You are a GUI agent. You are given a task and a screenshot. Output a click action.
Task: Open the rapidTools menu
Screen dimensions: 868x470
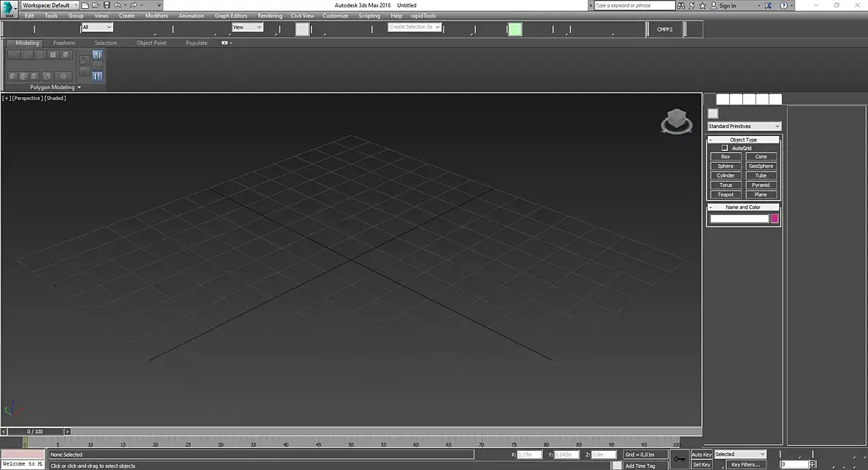pyautogui.click(x=423, y=15)
